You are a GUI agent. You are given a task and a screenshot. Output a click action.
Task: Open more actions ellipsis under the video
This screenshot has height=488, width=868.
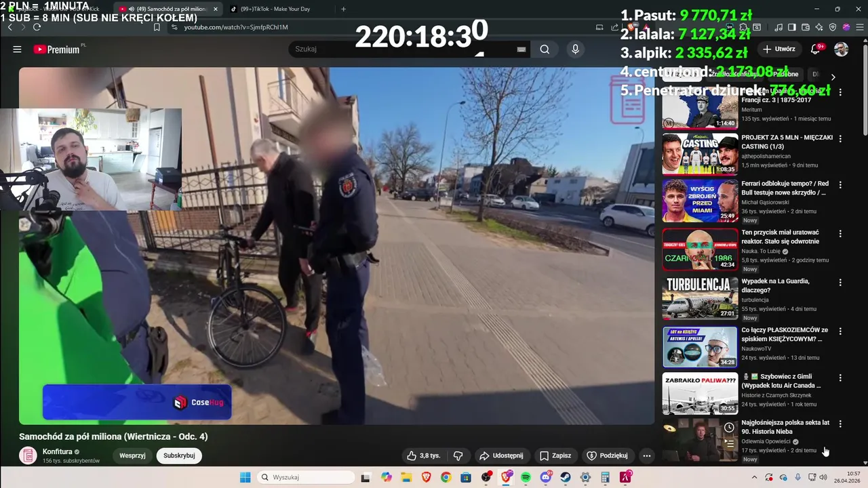pos(647,455)
